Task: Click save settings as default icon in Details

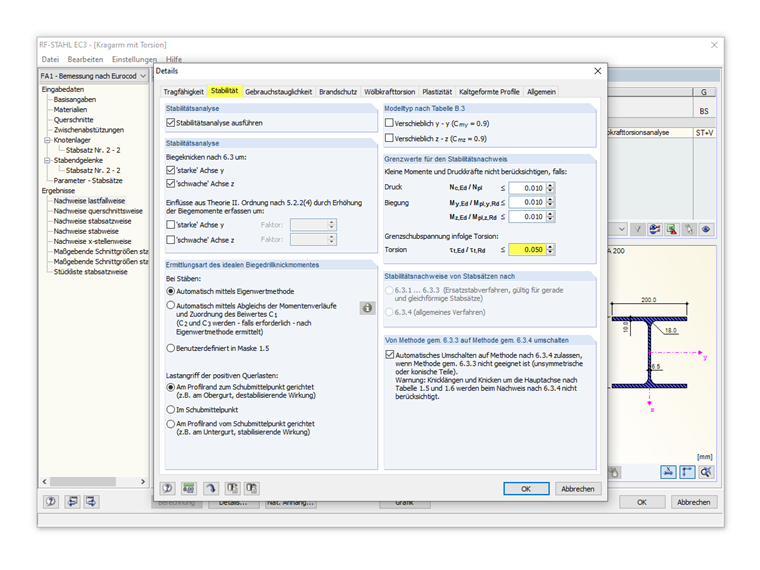Action: (252, 488)
